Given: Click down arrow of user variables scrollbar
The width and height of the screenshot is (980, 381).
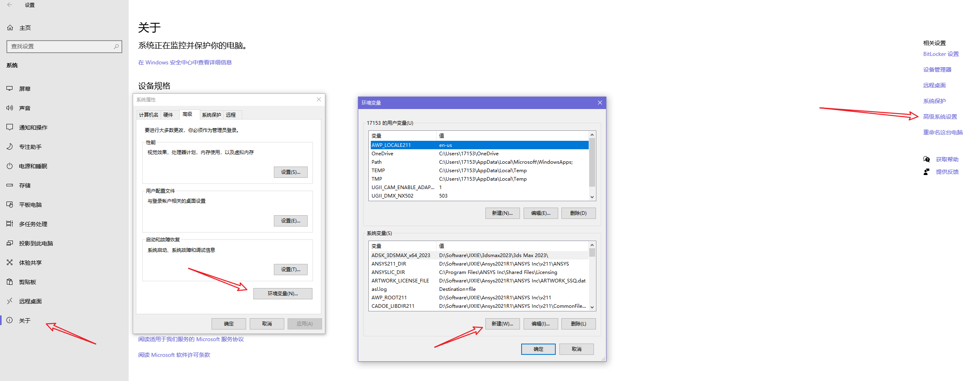Looking at the screenshot, I should point(592,197).
